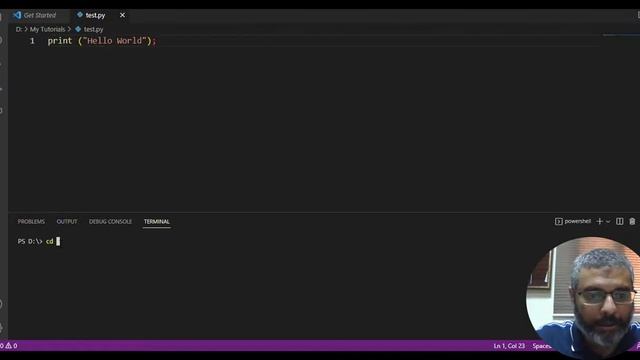Select the test.py editor tab
Screen dimensions: 640x360
tap(95, 15)
